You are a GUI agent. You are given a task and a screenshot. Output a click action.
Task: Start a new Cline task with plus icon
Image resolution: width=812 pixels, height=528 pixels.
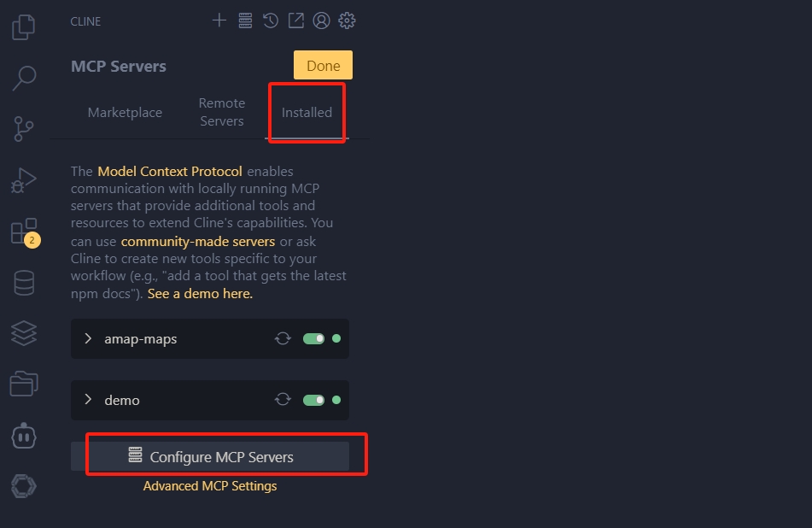tap(219, 21)
